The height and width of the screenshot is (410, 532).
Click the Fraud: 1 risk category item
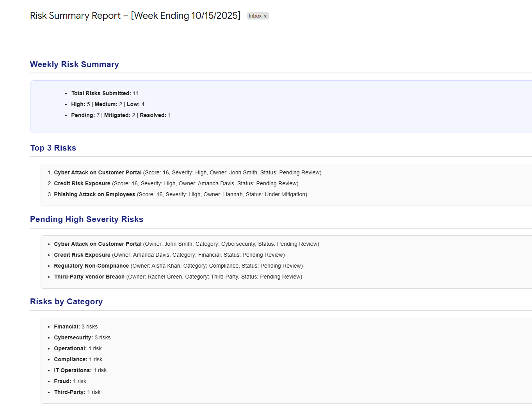pos(70,381)
